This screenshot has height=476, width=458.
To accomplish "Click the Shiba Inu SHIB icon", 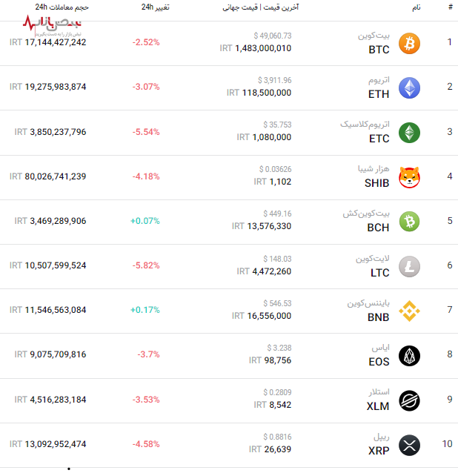I will 409,177.
